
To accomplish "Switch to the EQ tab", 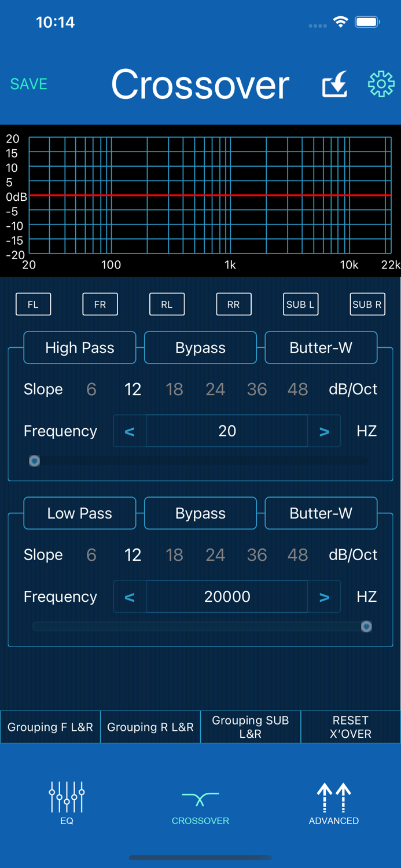I will click(67, 803).
